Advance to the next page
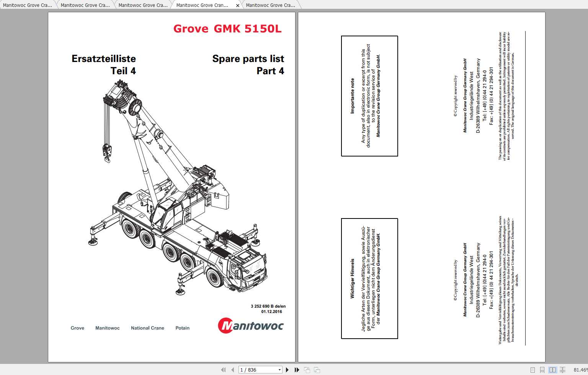 click(287, 370)
